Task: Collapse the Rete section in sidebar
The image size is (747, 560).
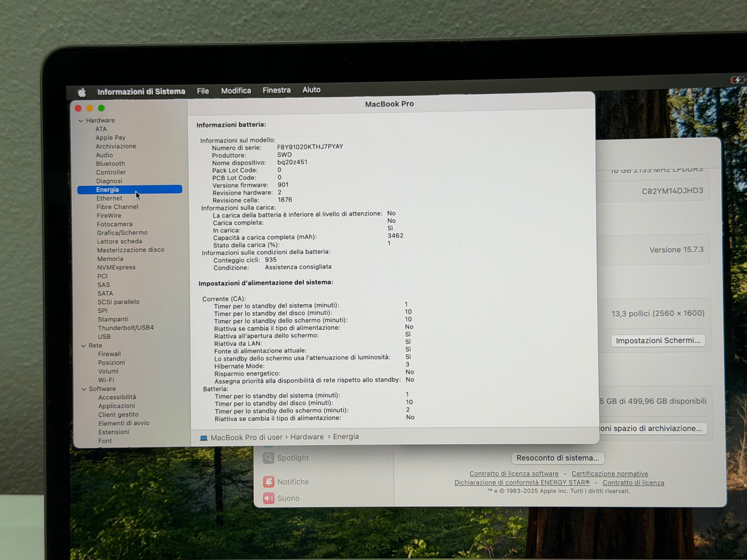Action: pos(83,346)
